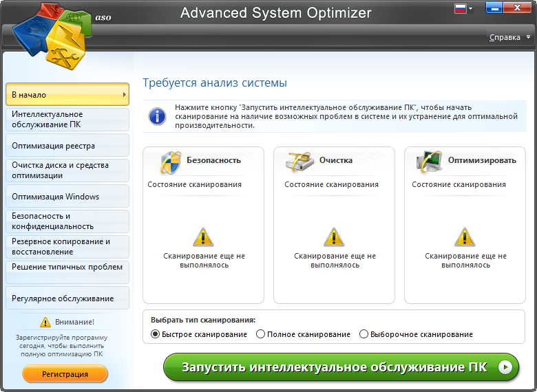Click the play arrow on the green button
This screenshot has height=392, width=537.
(505, 367)
